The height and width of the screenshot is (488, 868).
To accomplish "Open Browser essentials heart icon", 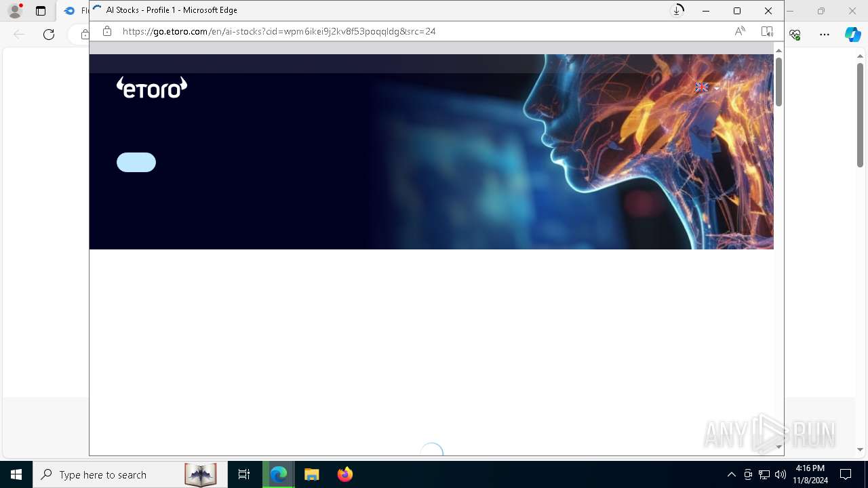I will click(x=795, y=34).
